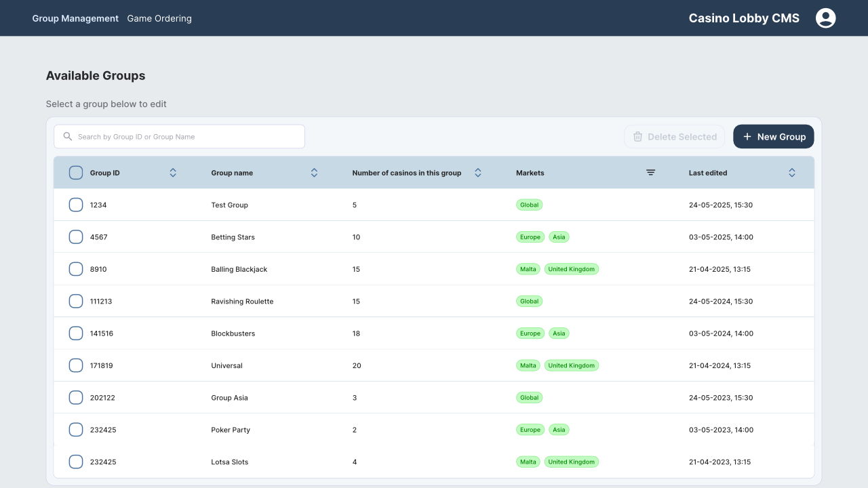The image size is (868, 488).
Task: Focus the Search by Group ID field
Action: click(x=186, y=137)
